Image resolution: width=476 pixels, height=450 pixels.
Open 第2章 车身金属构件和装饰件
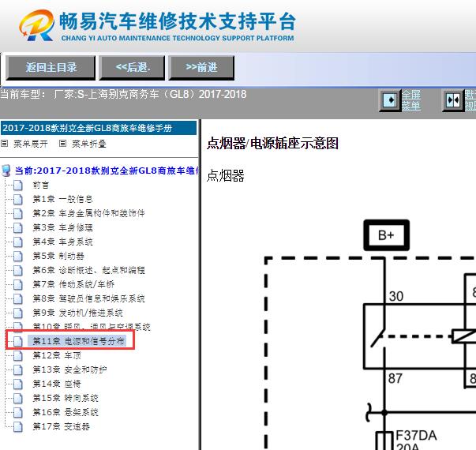tap(88, 213)
